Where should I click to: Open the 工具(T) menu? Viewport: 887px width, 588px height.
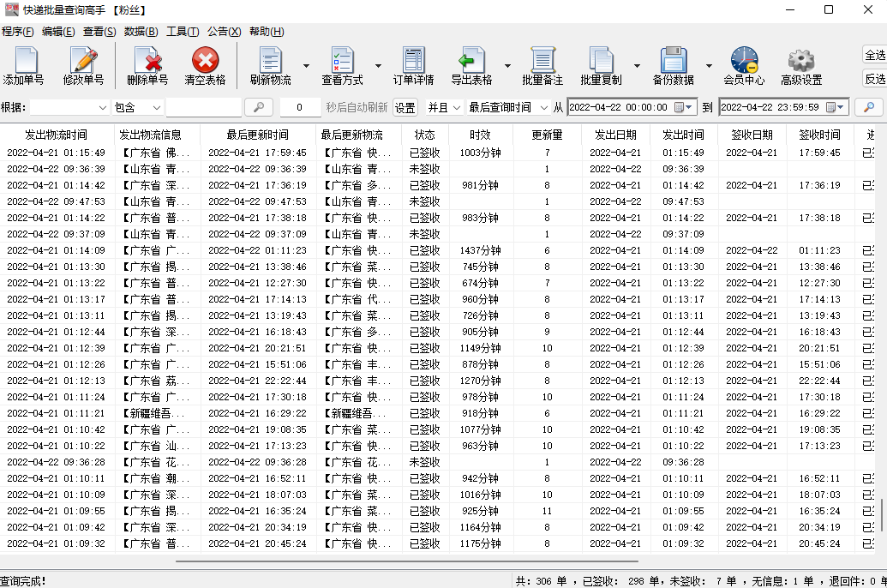[x=183, y=32]
